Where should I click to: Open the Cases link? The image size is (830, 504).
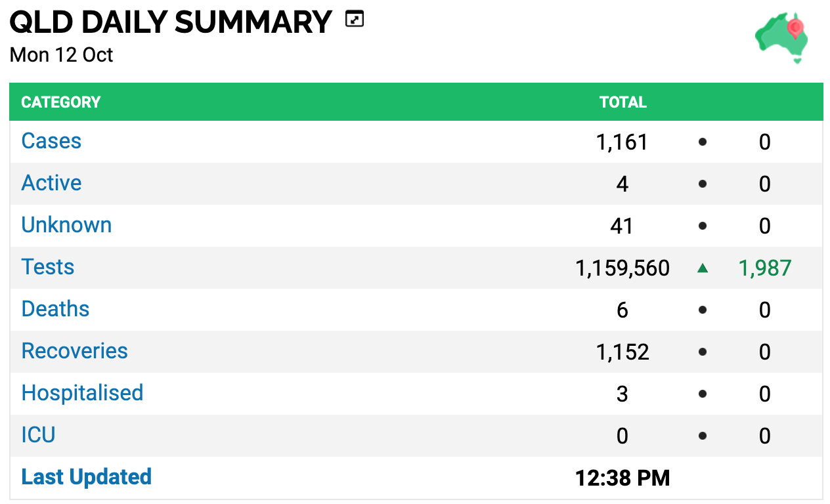[x=51, y=141]
